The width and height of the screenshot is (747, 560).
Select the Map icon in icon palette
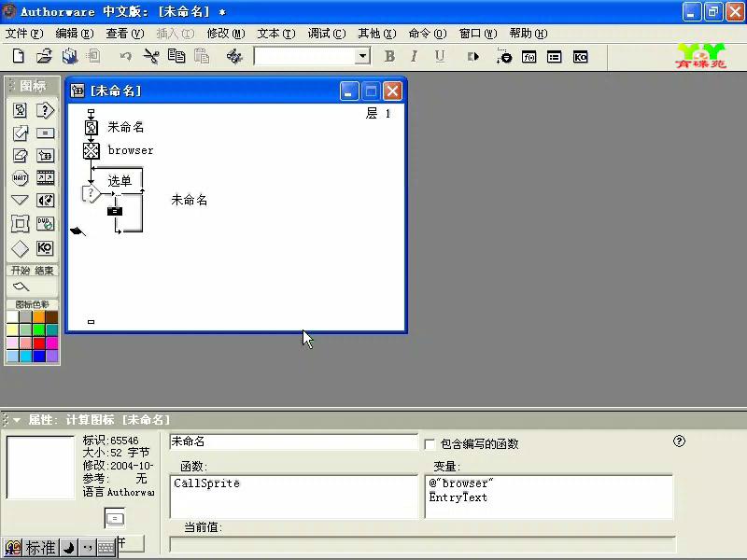[45, 155]
